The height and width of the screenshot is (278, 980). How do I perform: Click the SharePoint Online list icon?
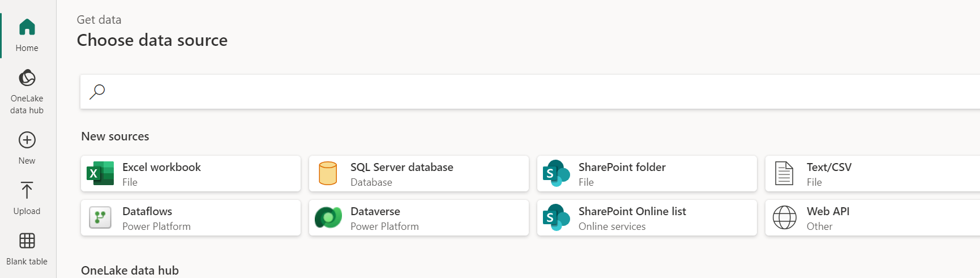(556, 217)
